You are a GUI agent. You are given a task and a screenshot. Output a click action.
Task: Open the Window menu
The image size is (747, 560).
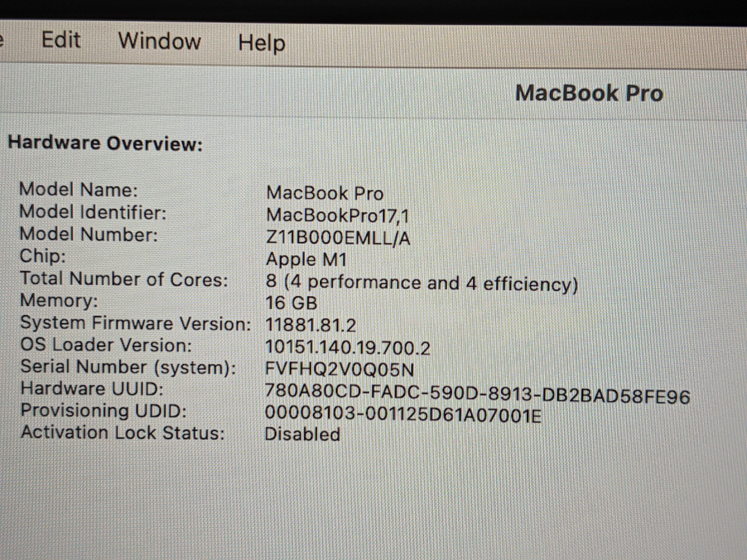coord(160,41)
